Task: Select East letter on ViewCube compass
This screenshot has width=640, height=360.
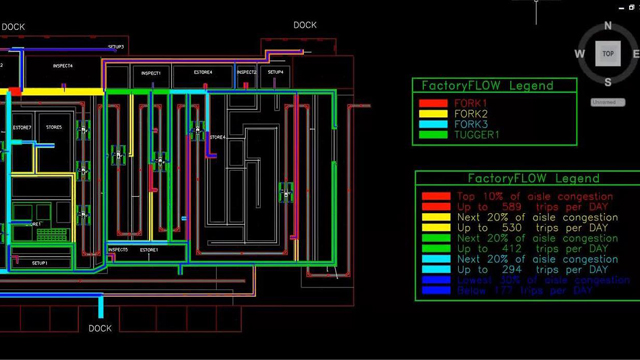Action: click(636, 53)
